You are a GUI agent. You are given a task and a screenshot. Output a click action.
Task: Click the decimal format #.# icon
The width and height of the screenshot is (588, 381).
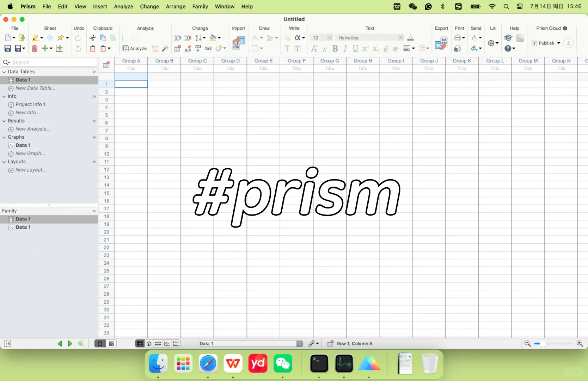pyautogui.click(x=188, y=48)
